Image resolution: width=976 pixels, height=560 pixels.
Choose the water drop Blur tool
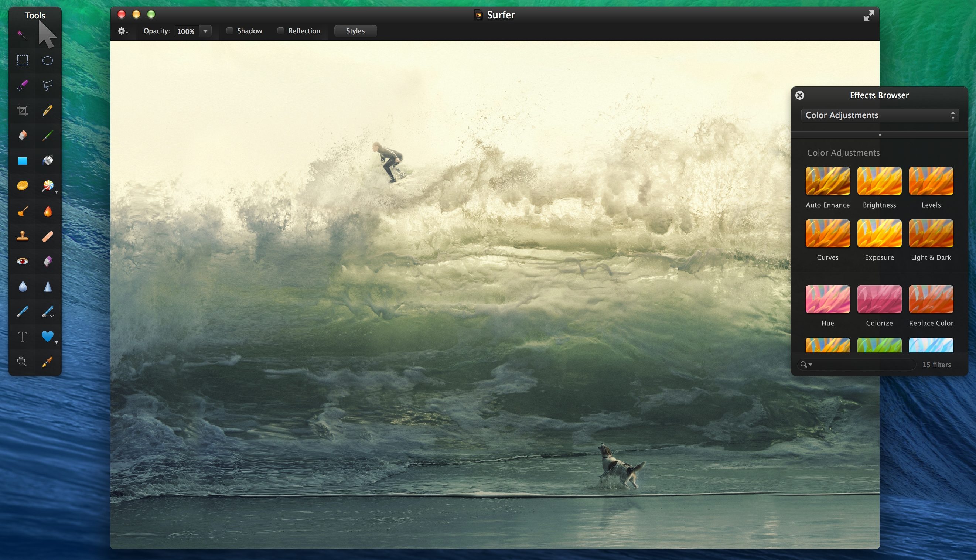22,287
